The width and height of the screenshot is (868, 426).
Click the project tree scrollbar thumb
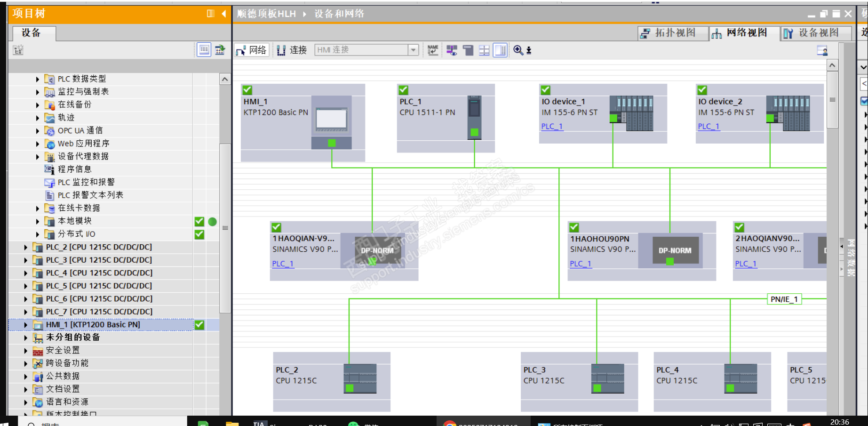[225, 228]
